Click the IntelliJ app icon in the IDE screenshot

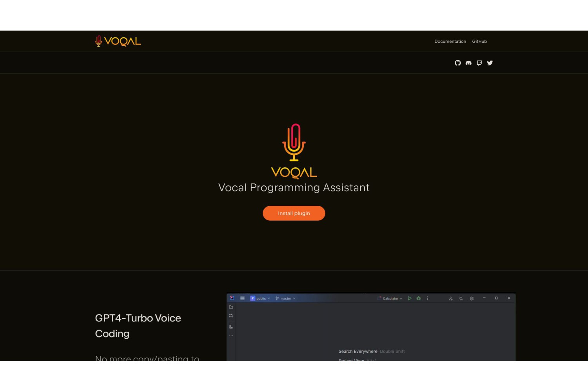[232, 298]
